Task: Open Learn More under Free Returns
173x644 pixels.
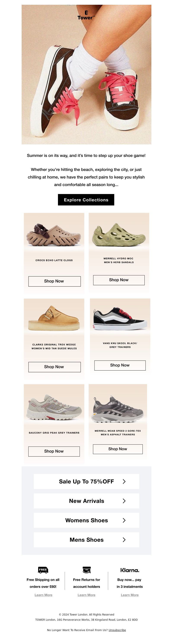Action: point(86,595)
